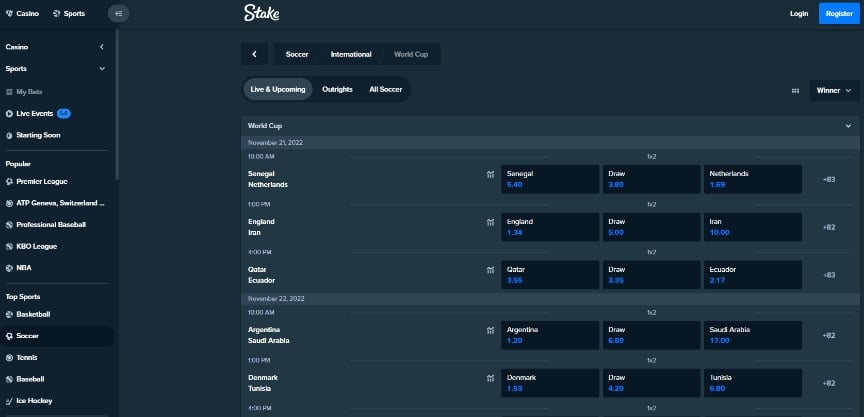Image resolution: width=864 pixels, height=417 pixels.
Task: Show +82 more markets for Argentina match
Action: click(829, 335)
